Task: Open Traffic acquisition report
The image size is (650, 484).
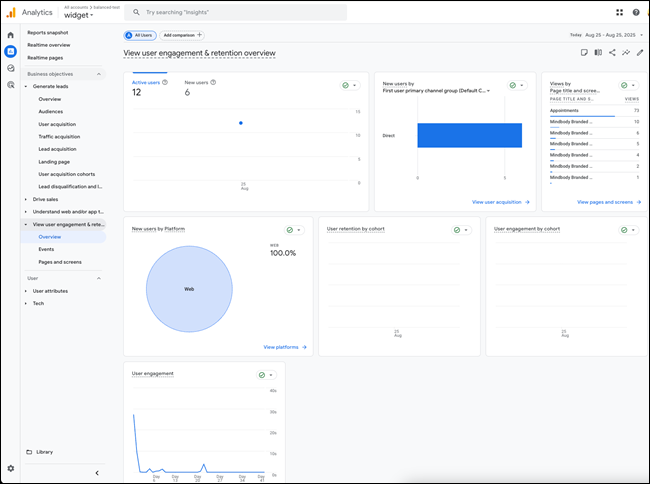Action: tap(59, 137)
